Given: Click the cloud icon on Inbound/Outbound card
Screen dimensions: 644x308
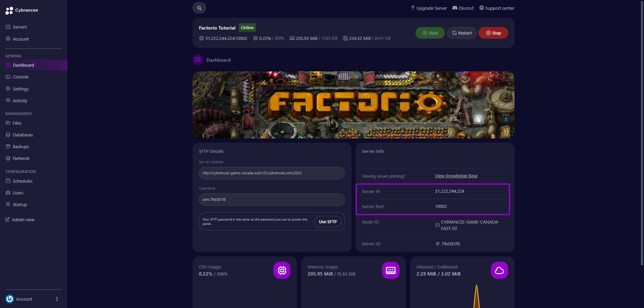Looking at the screenshot, I should (x=499, y=270).
